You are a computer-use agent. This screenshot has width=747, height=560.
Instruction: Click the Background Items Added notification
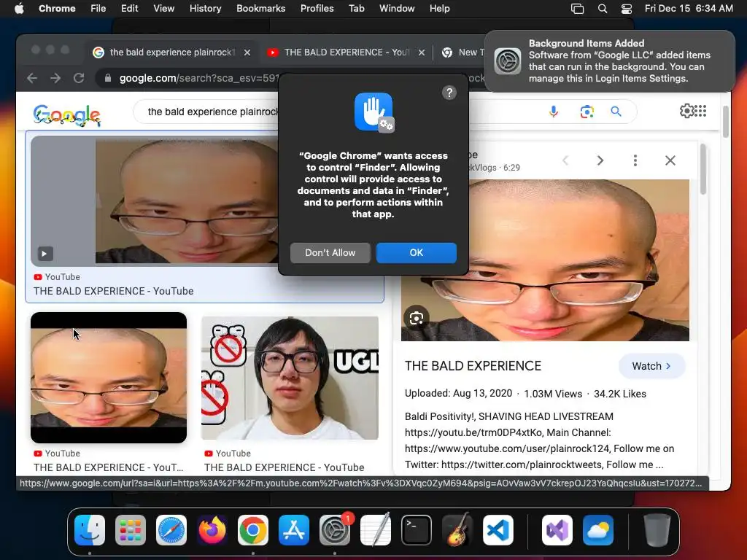pyautogui.click(x=610, y=61)
